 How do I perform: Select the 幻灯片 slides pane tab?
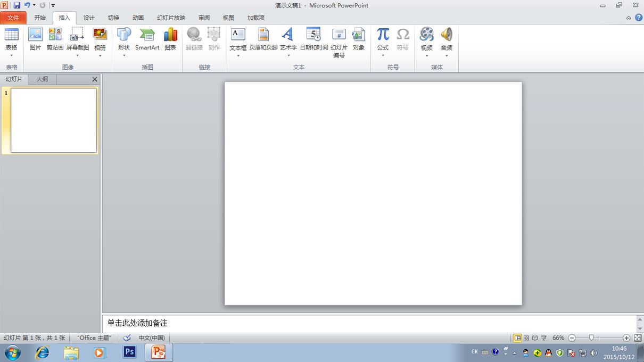[x=14, y=79]
